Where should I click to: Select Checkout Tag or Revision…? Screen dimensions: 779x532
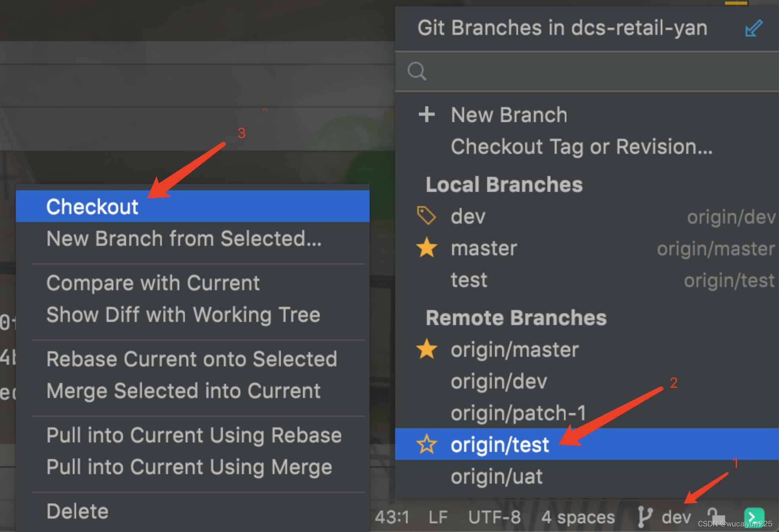[x=581, y=147]
